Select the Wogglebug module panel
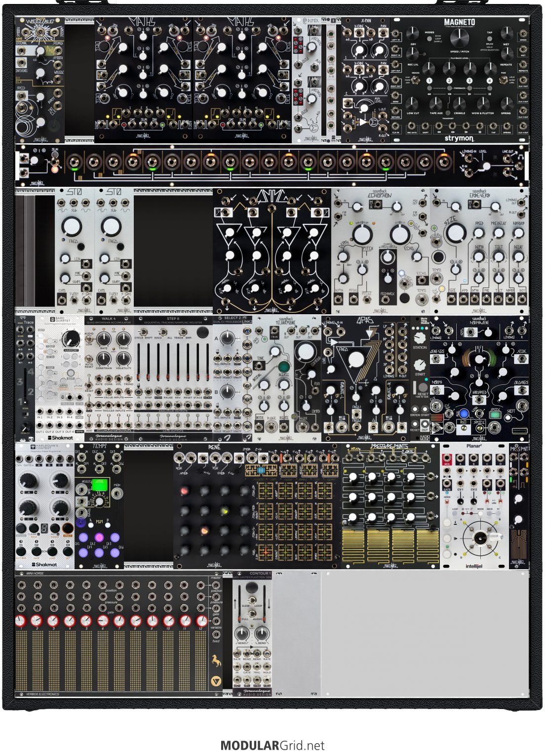 point(40,80)
